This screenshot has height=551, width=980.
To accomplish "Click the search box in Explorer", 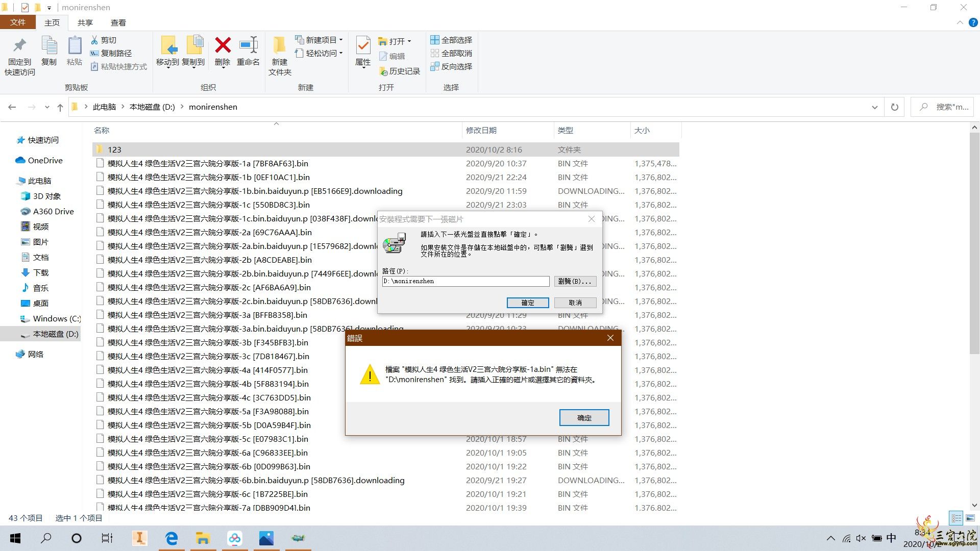I will [x=942, y=107].
